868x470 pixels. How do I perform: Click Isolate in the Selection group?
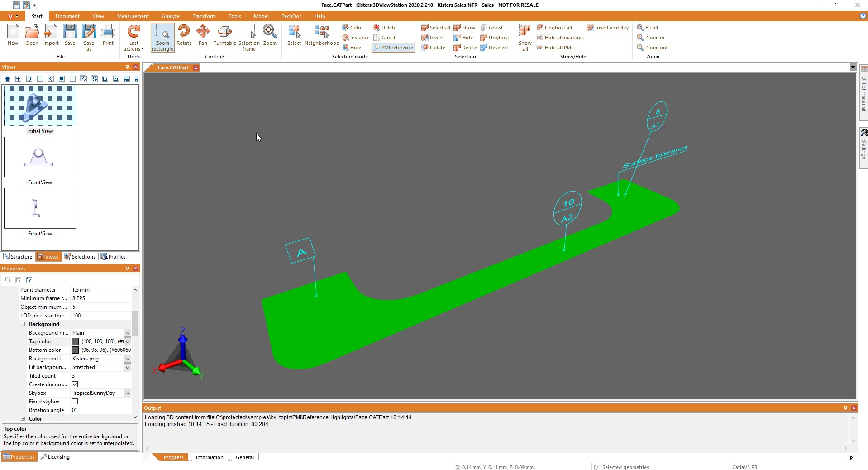click(433, 48)
